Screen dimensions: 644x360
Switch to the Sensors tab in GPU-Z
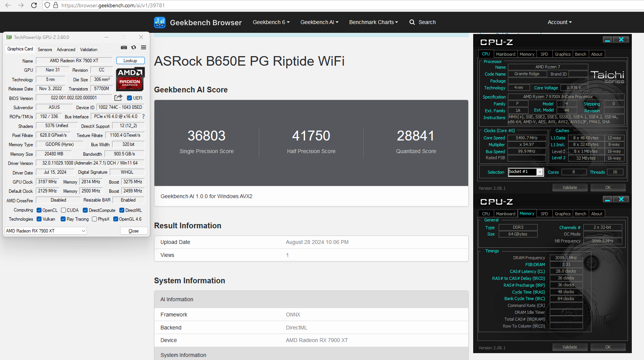[x=45, y=50]
